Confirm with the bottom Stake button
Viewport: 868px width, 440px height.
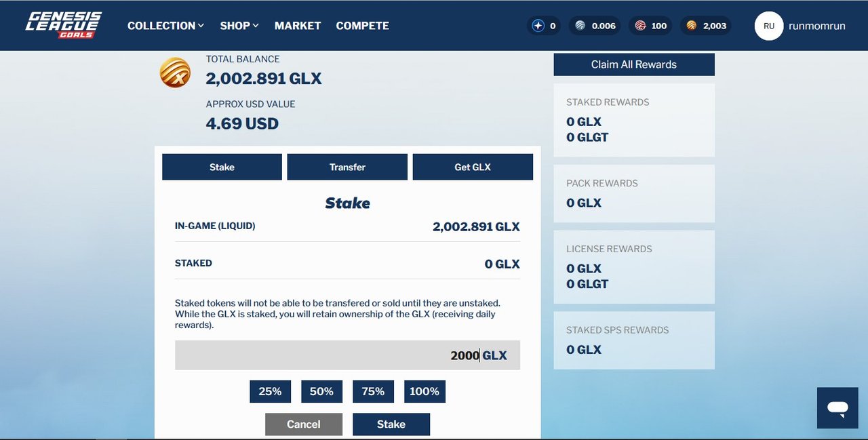(391, 424)
